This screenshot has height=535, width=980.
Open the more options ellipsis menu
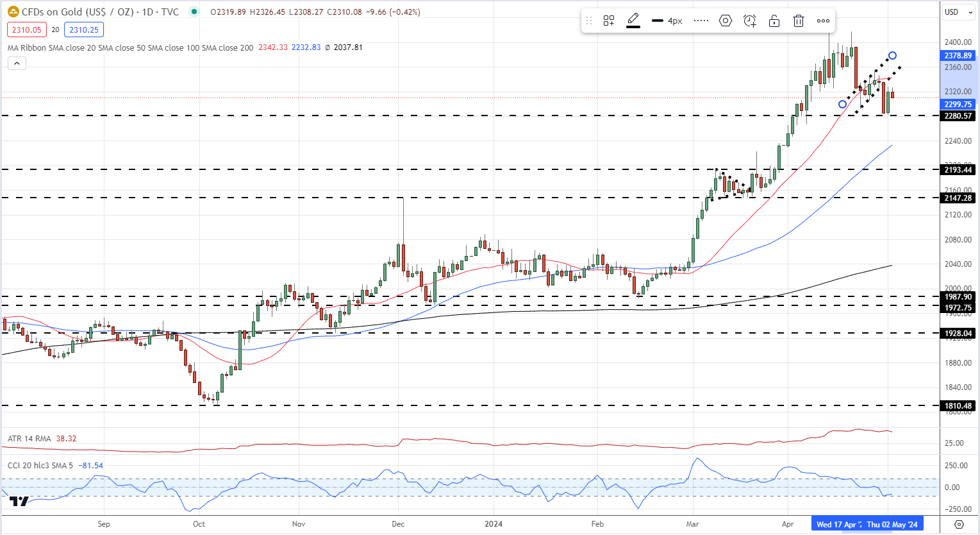tap(824, 21)
